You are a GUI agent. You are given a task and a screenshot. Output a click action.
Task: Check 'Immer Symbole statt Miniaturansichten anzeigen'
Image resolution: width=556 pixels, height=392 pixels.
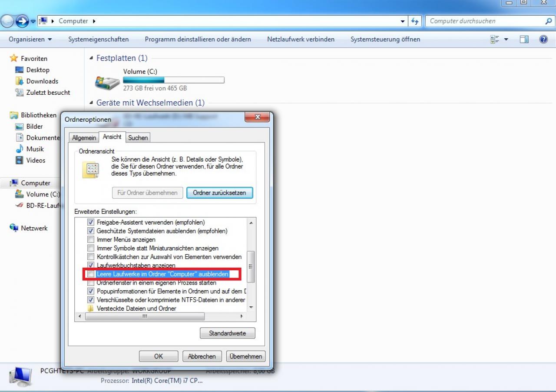pos(91,248)
